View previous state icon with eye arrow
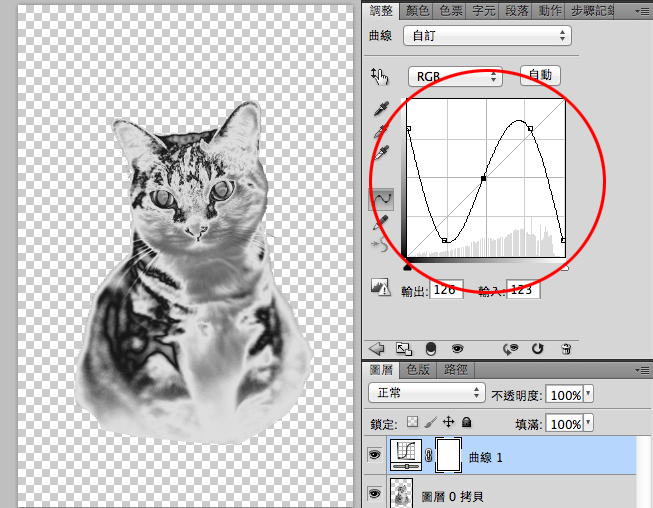 (x=511, y=349)
